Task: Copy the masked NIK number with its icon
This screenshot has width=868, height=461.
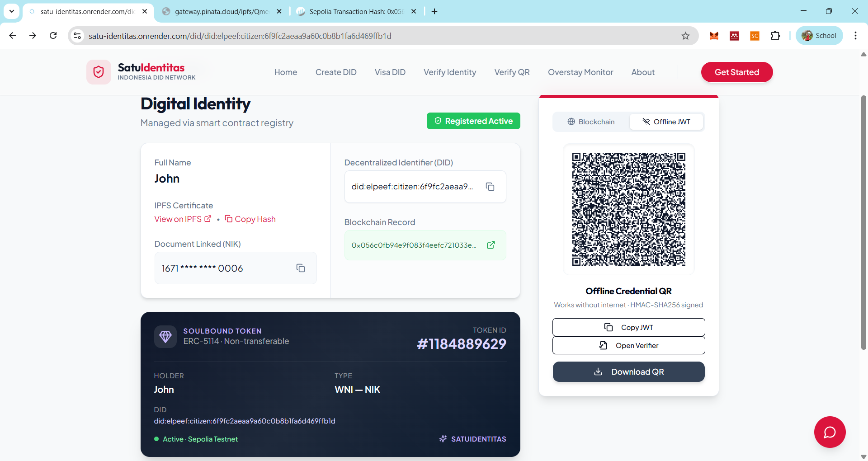Action: coord(301,268)
